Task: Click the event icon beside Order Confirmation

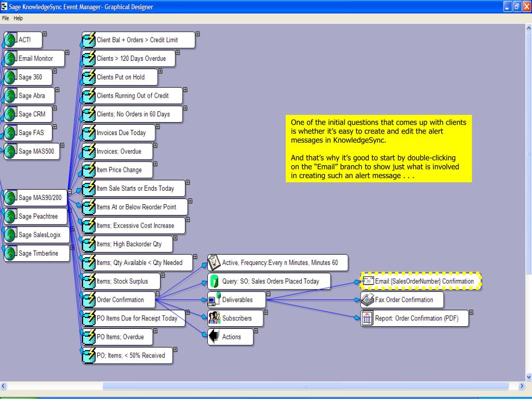Action: click(89, 300)
